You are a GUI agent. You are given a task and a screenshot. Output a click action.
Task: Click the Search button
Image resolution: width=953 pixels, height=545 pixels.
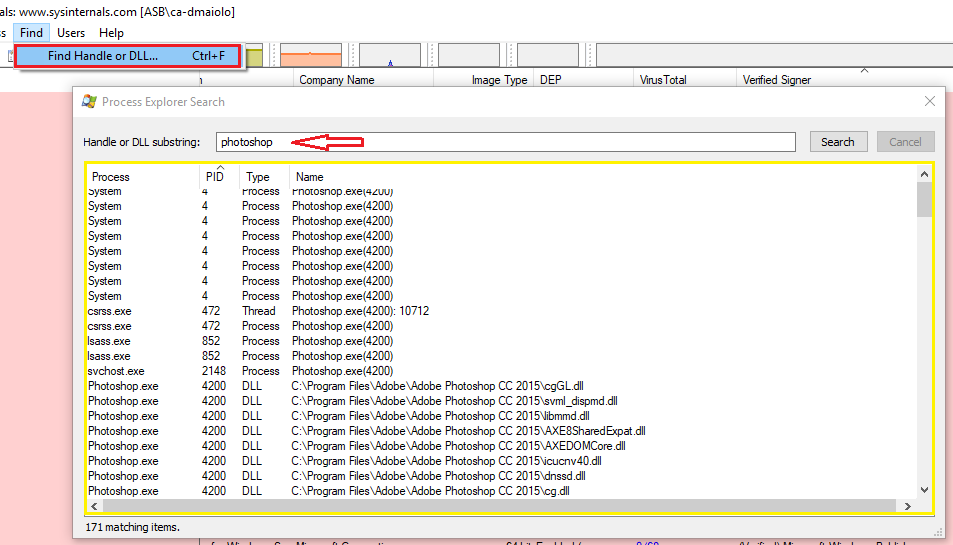pos(838,142)
